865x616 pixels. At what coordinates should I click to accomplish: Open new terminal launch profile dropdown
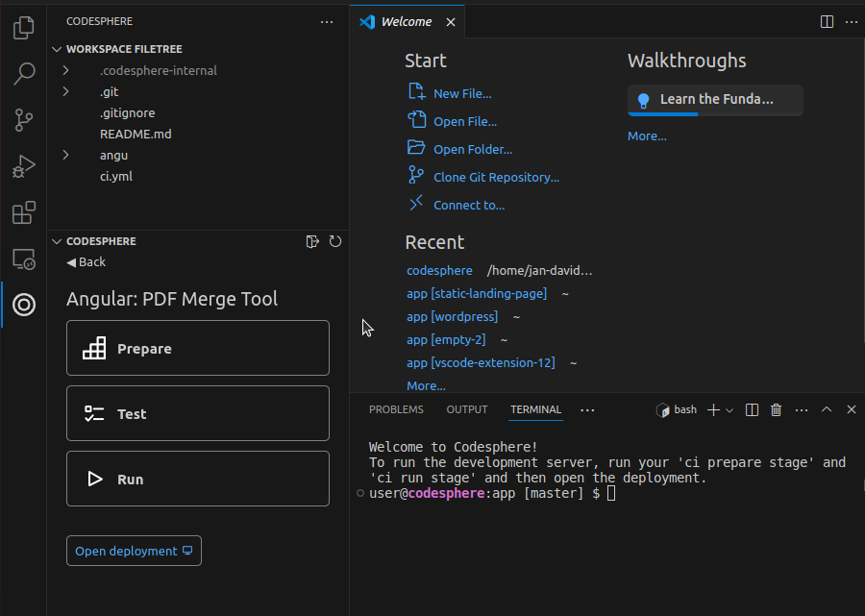[x=729, y=410]
